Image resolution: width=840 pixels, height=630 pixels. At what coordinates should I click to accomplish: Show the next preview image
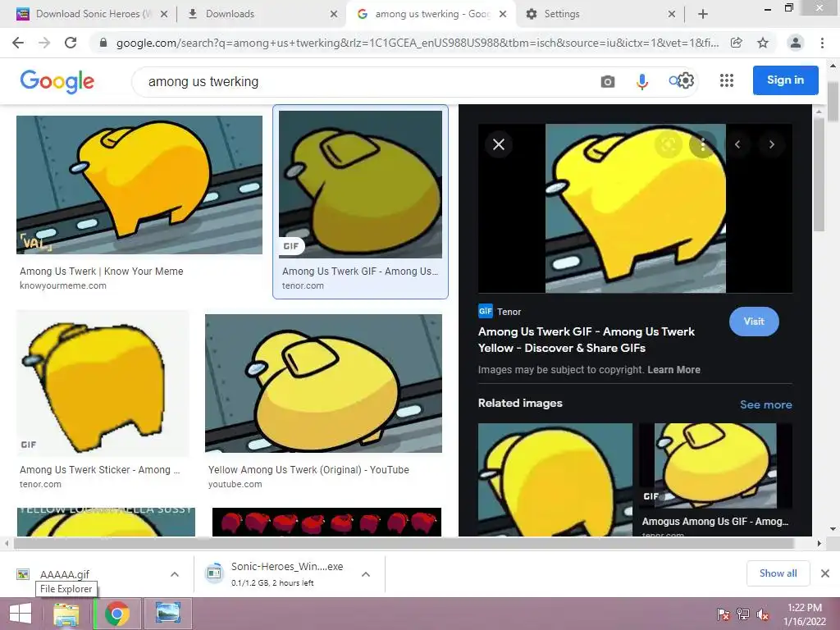pyautogui.click(x=771, y=144)
